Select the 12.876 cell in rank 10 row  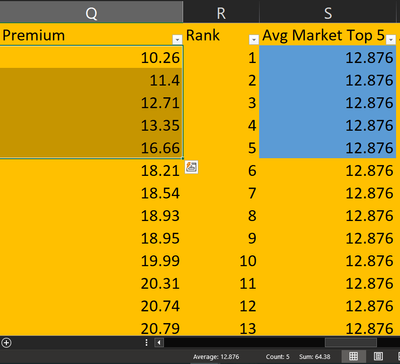tap(328, 261)
